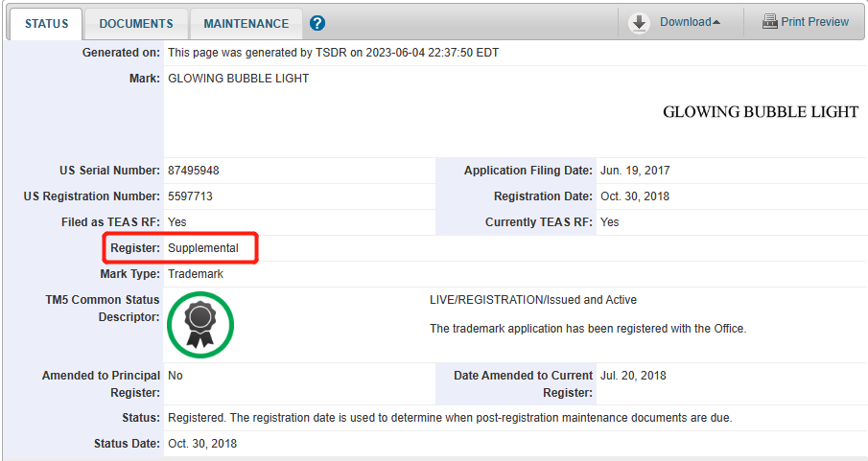Select registration number 5597713

point(191,196)
